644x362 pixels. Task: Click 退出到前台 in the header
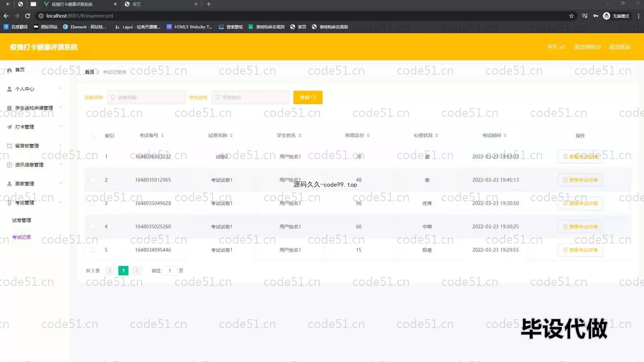587,47
